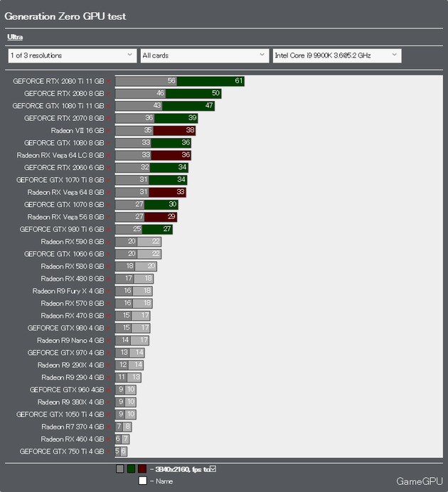Viewport: 448px width, 492px height.
Task: Remove GEFORCE GTX 980 Ti 6 GB row
Action: (108, 230)
